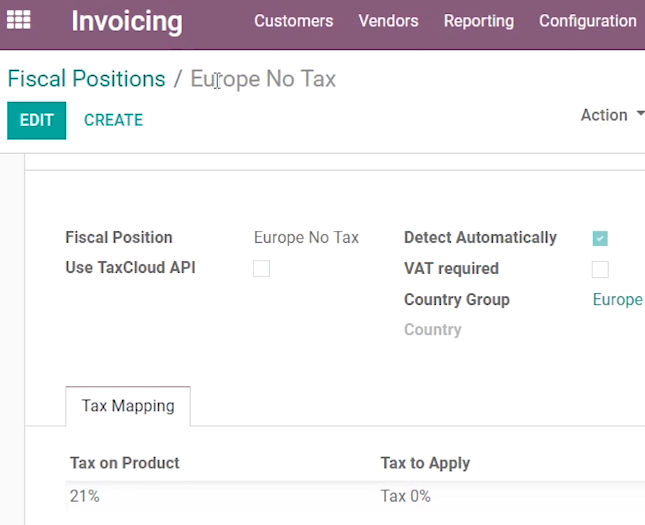The image size is (645, 525).
Task: Open the Customers menu
Action: [293, 21]
